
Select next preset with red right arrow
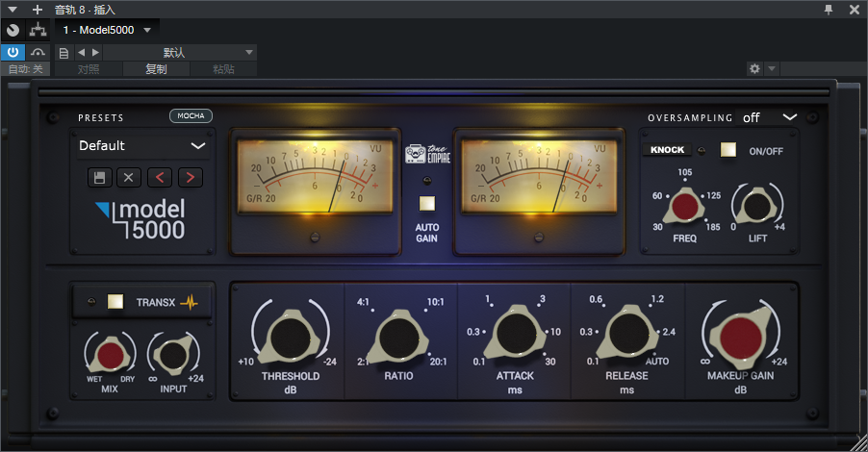pos(190,178)
